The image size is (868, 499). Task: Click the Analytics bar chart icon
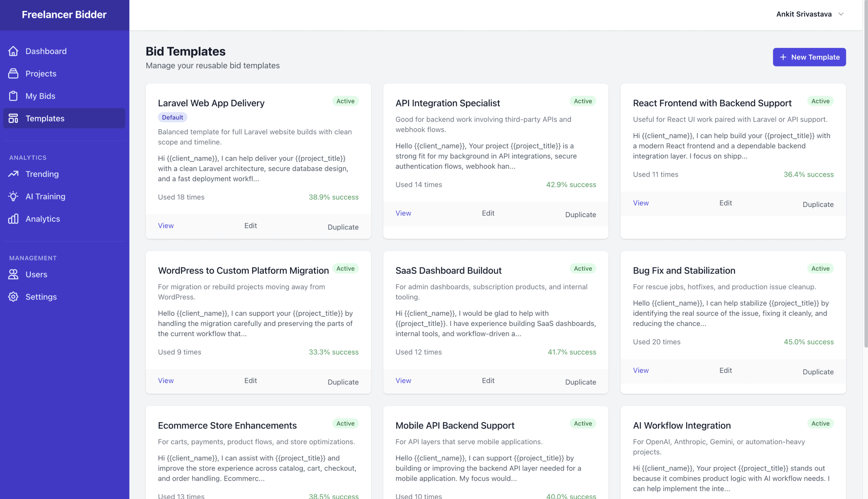click(x=13, y=219)
